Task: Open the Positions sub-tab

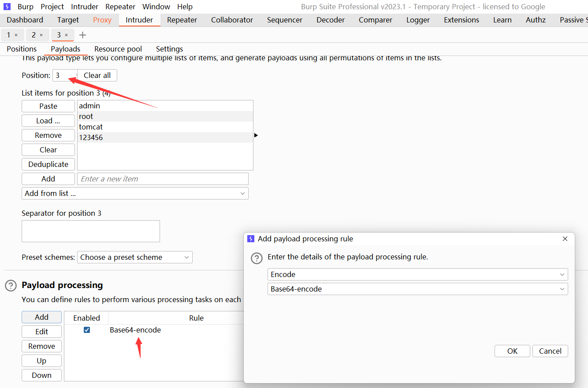Action: 22,49
